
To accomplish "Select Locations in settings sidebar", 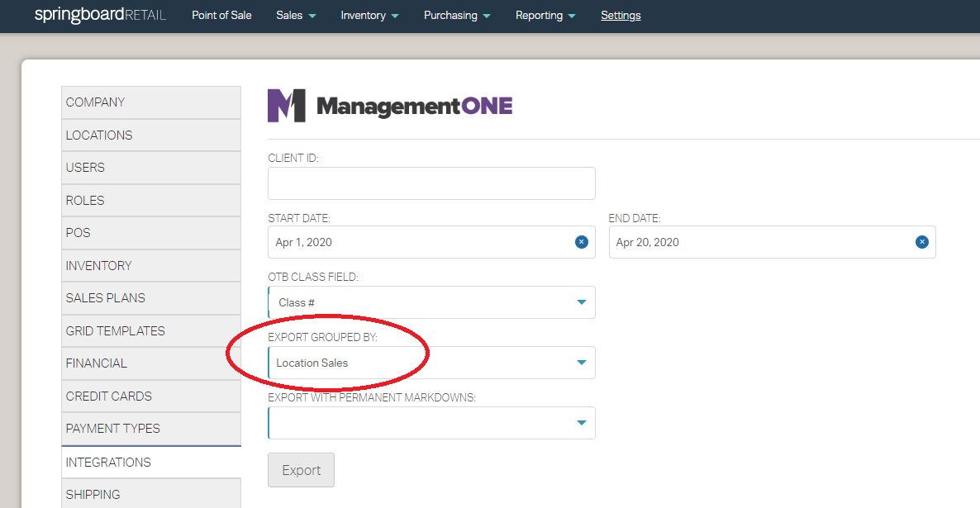I will pyautogui.click(x=150, y=135).
